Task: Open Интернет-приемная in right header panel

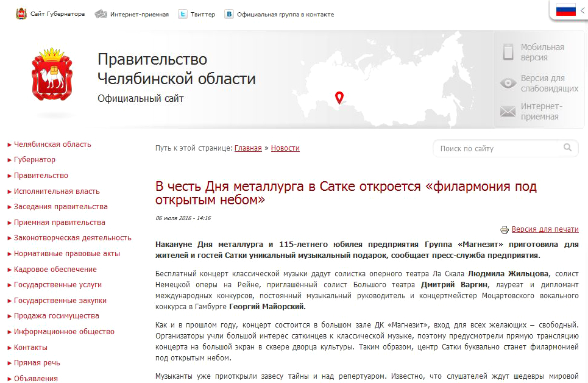Action: click(x=541, y=112)
